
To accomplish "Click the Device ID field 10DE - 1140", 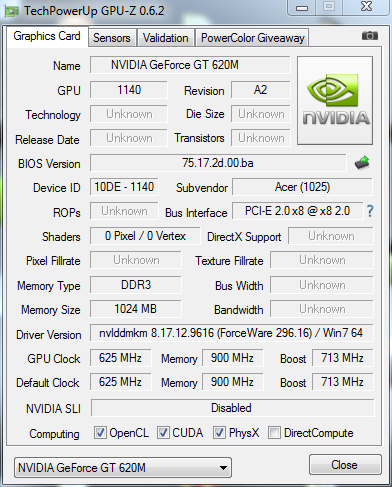I will (124, 187).
